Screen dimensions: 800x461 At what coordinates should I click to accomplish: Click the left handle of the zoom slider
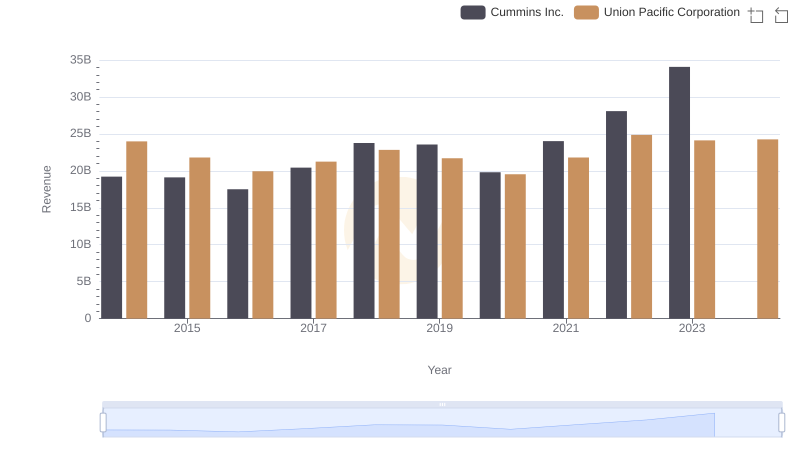(x=103, y=423)
